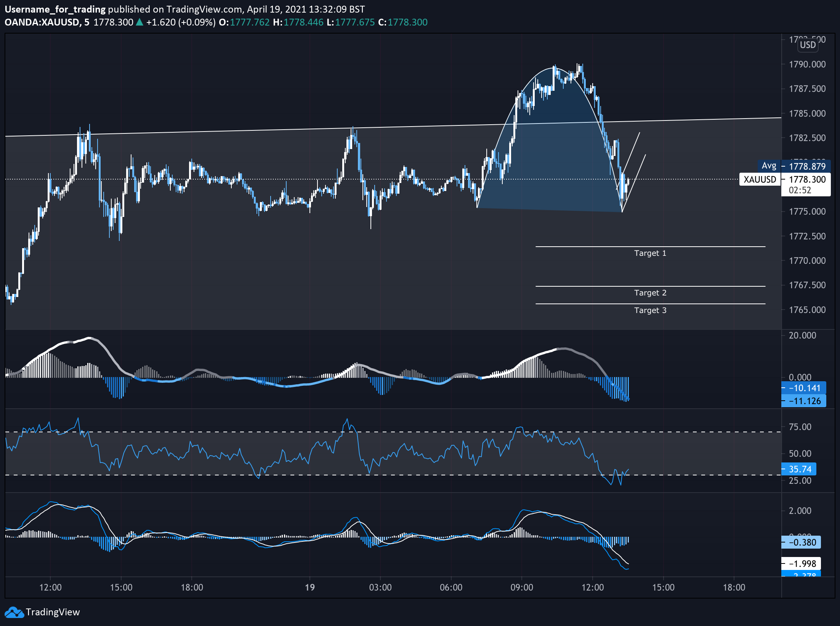
Task: Click the 1770.000 price axis label
Action: [807, 261]
